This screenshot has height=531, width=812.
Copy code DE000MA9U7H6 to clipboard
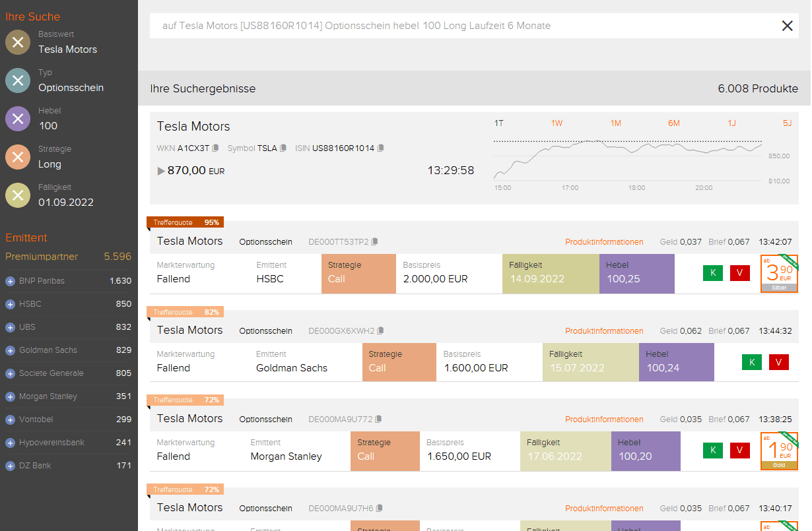379,509
